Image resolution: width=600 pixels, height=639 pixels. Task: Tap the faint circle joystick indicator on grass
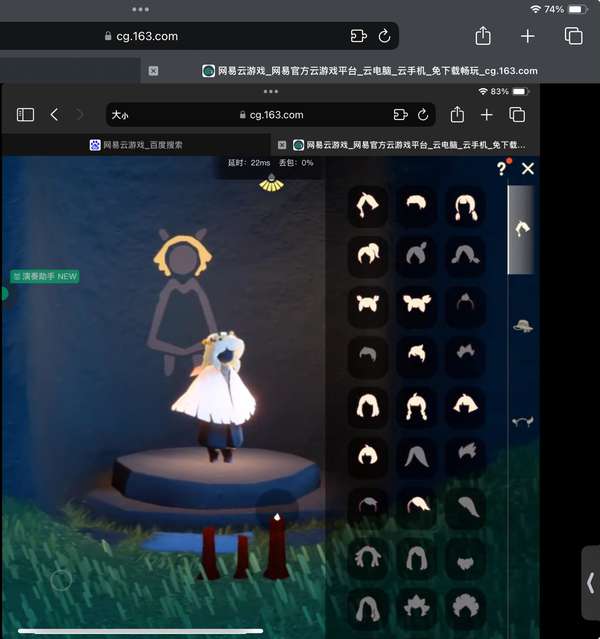(61, 580)
